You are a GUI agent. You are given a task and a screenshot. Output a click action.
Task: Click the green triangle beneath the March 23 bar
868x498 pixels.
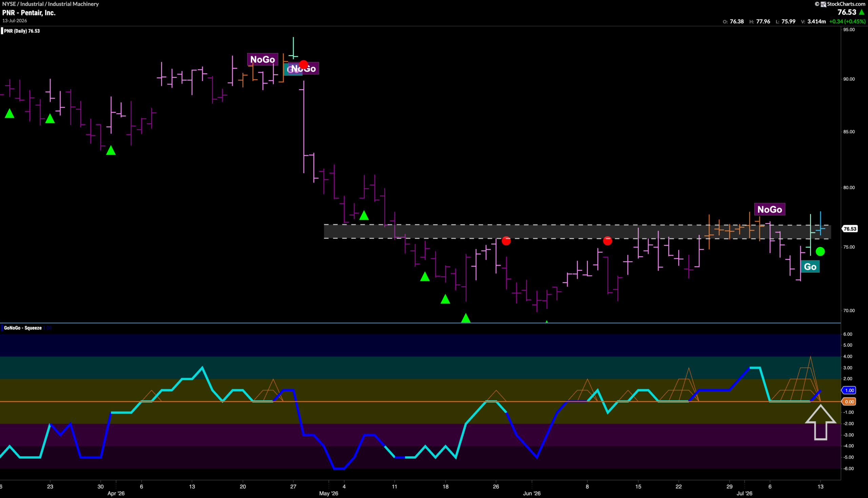tap(50, 118)
